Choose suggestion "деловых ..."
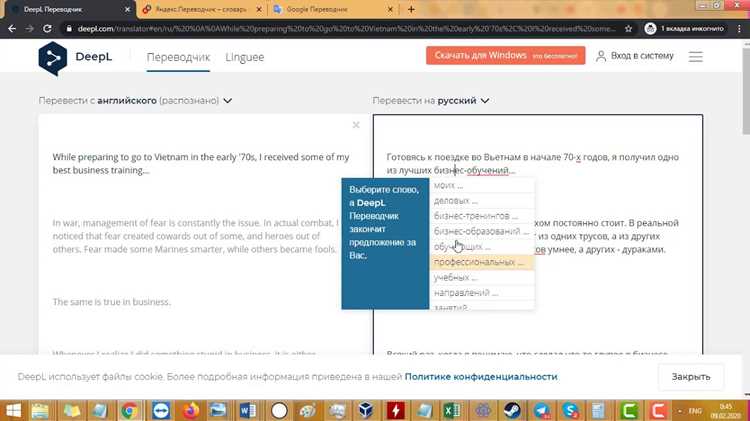 click(482, 200)
